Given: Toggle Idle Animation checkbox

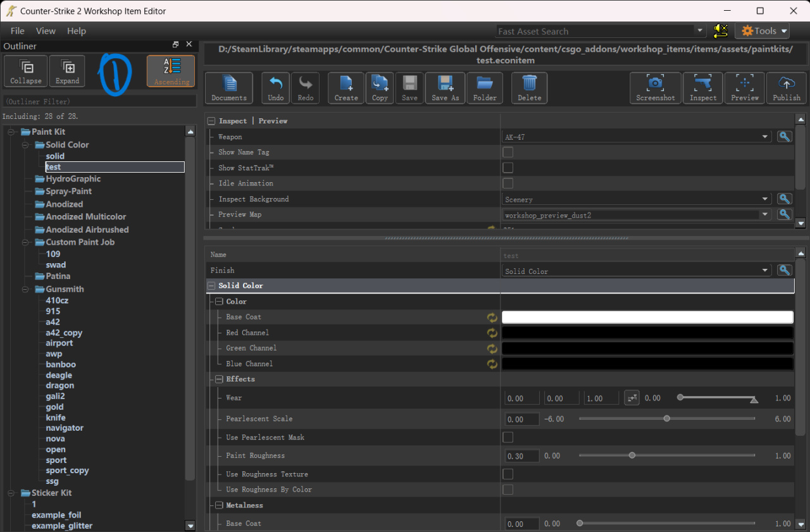Looking at the screenshot, I should (x=508, y=183).
